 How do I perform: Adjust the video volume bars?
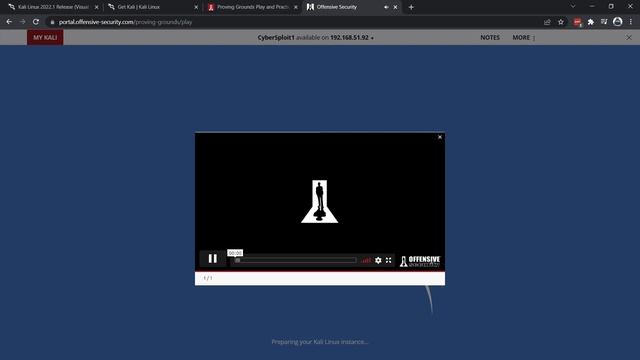tap(366, 260)
